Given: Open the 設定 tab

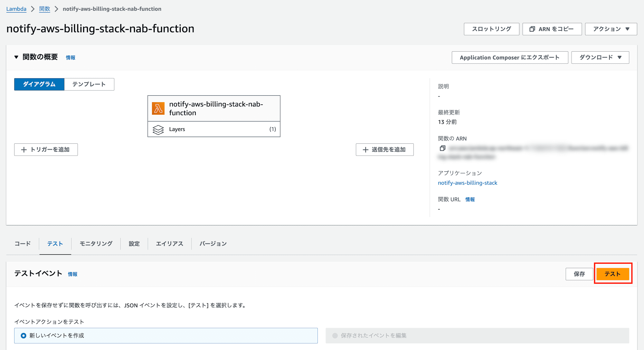Looking at the screenshot, I should click(x=134, y=244).
